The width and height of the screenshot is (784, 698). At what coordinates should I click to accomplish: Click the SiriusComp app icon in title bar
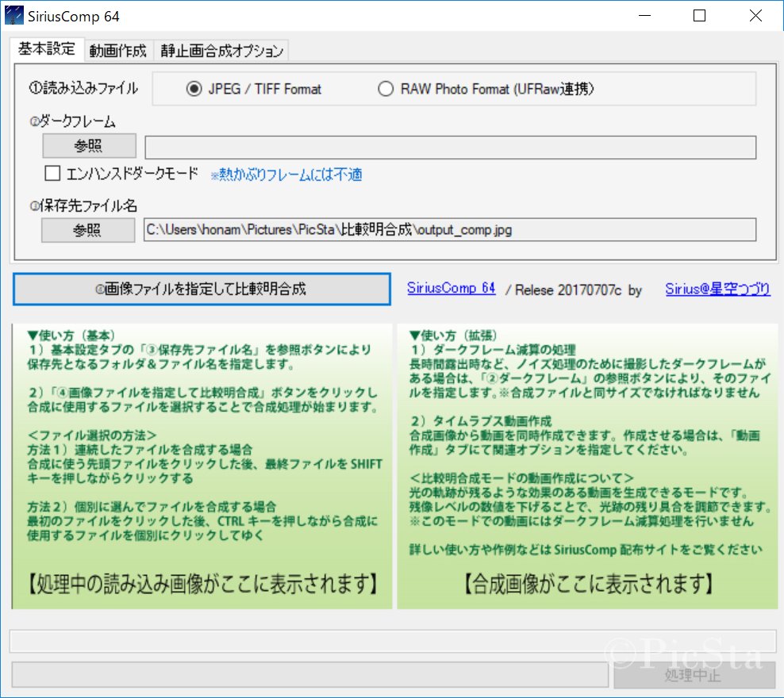[x=13, y=15]
